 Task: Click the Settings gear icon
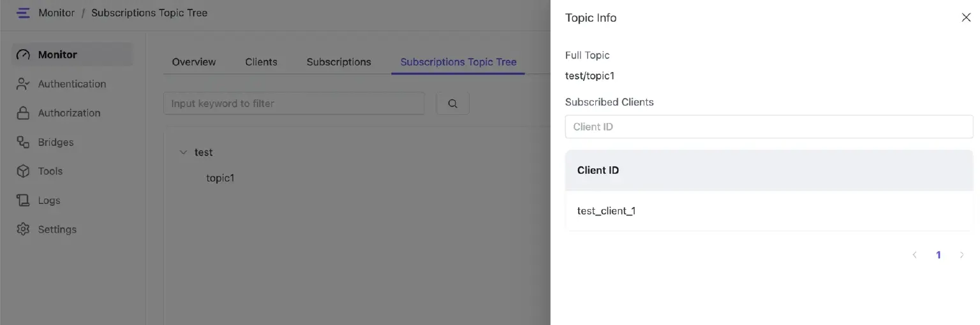coord(23,229)
